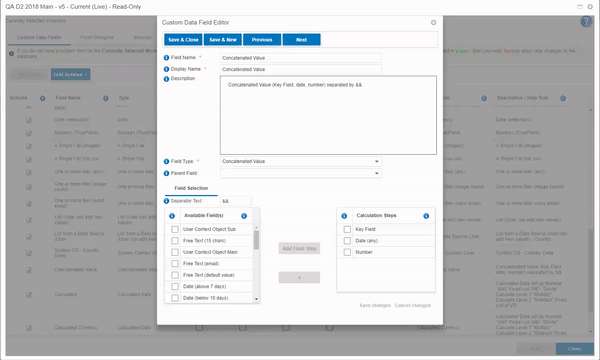The image size is (600, 360).
Task: Click the Save & New button
Action: [x=223, y=40]
